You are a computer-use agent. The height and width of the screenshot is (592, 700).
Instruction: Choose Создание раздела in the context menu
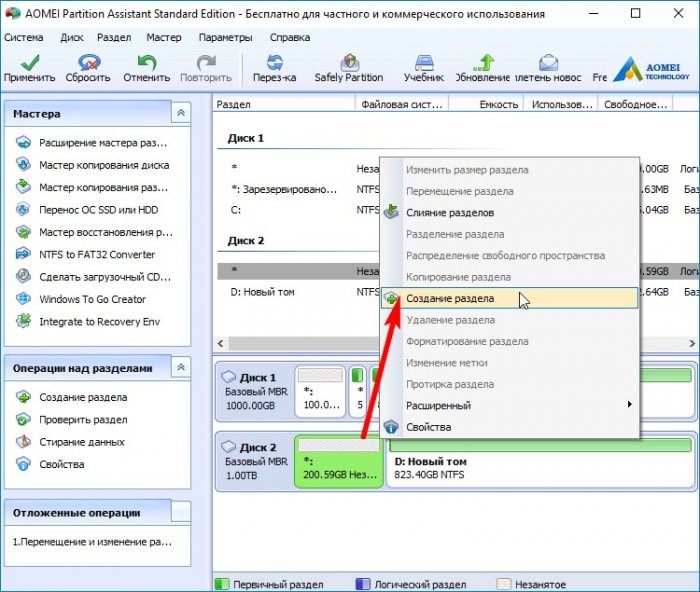[x=509, y=298]
